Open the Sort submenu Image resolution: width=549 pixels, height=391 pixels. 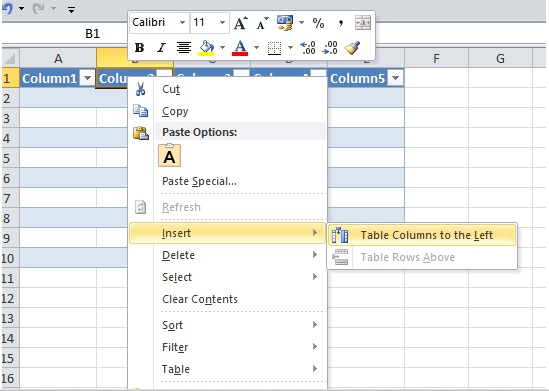coord(228,325)
